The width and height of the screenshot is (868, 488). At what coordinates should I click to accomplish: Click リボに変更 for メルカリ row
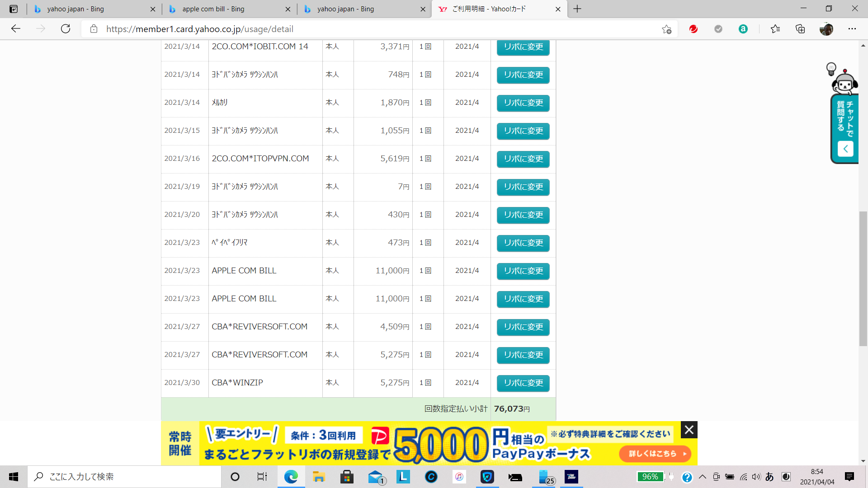click(523, 103)
